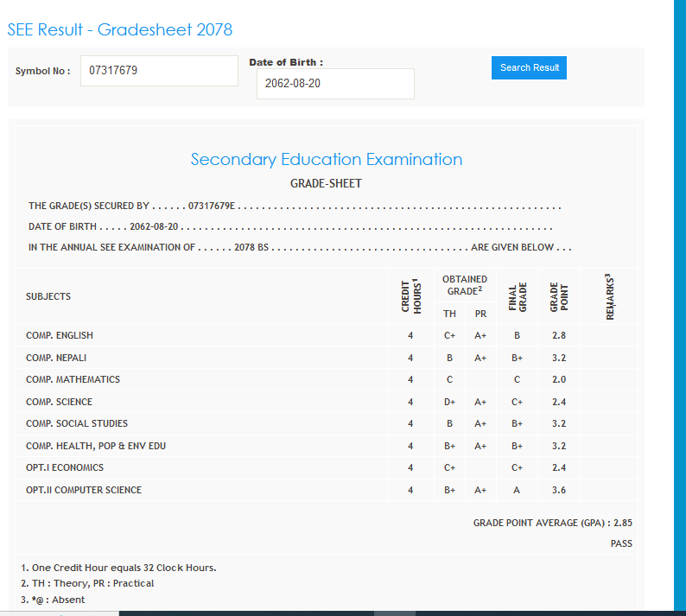
Task: Click the One Credit Hour footnote
Action: click(118, 568)
